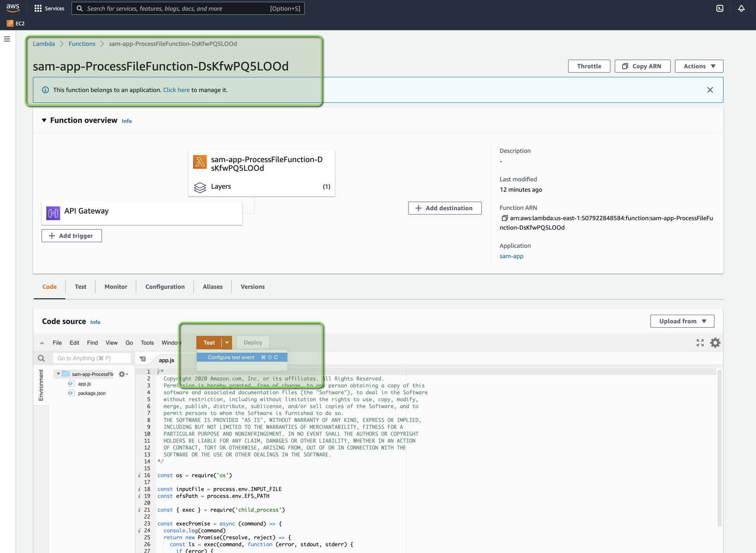Click the Copy ARN button's copy icon
This screenshot has width=756, height=553.
(x=625, y=66)
